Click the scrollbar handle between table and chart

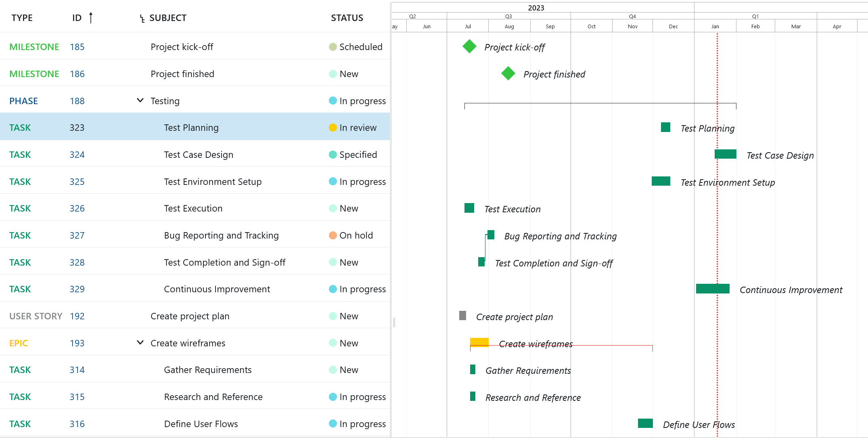(394, 323)
